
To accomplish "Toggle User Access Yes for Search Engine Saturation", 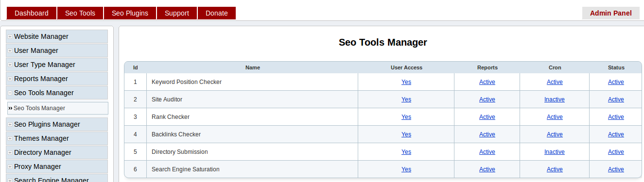I will (x=406, y=169).
